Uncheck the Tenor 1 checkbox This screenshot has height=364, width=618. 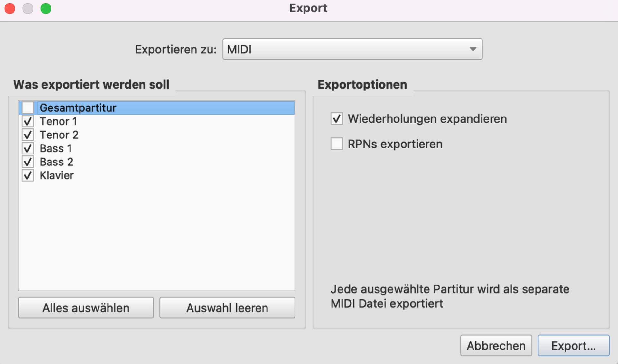28,121
